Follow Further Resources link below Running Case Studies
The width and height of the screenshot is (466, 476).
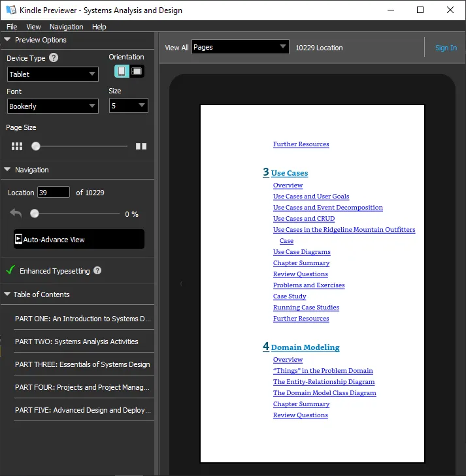301,319
